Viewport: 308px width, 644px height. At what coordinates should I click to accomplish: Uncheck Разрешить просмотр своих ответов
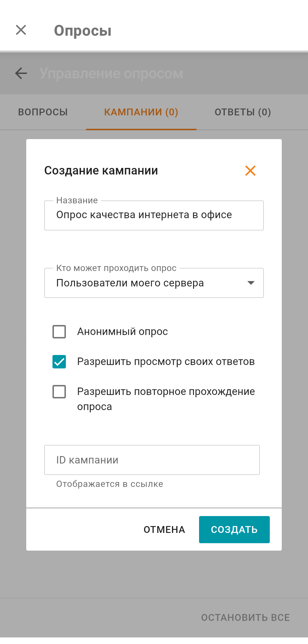point(59,362)
